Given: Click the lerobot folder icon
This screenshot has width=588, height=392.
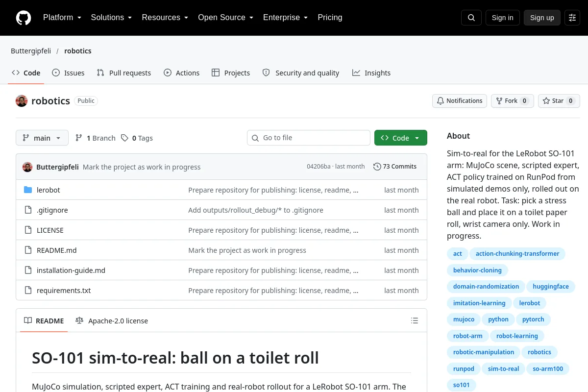Looking at the screenshot, I should 28,190.
